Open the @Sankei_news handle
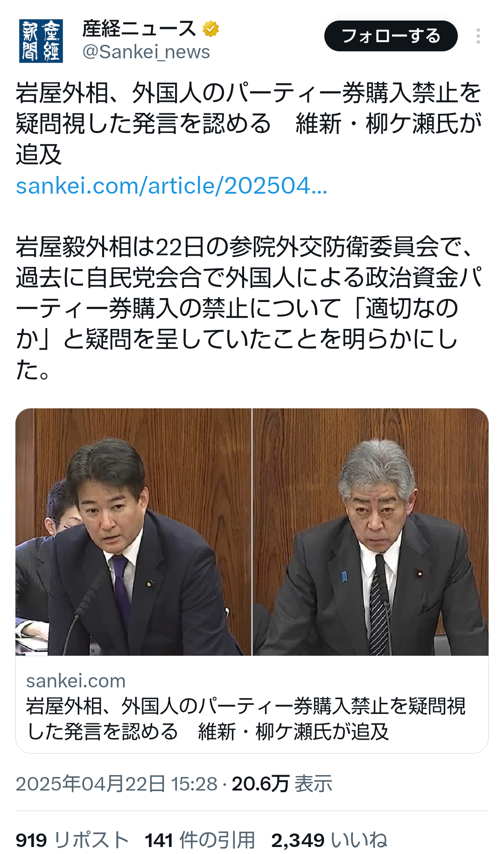The image size is (504, 854). click(x=146, y=52)
